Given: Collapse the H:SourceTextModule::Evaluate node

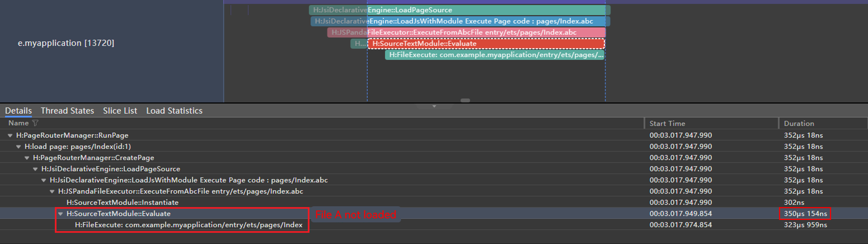Looking at the screenshot, I should [61, 214].
